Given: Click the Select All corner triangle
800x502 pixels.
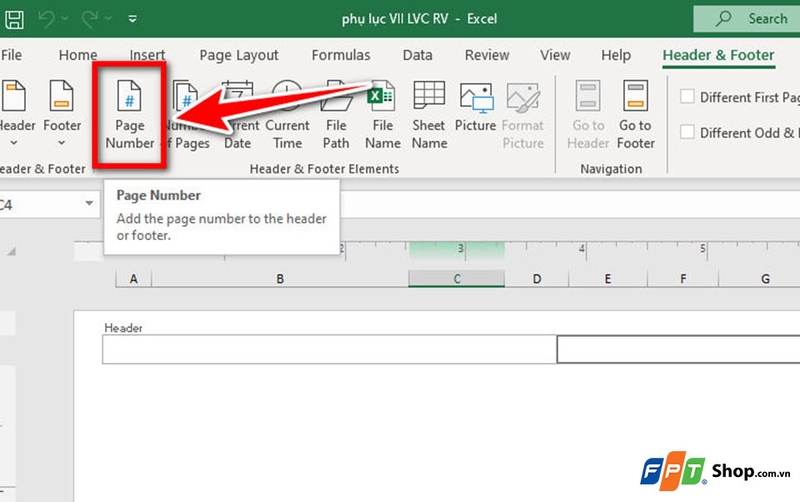Looking at the screenshot, I should 11,251.
